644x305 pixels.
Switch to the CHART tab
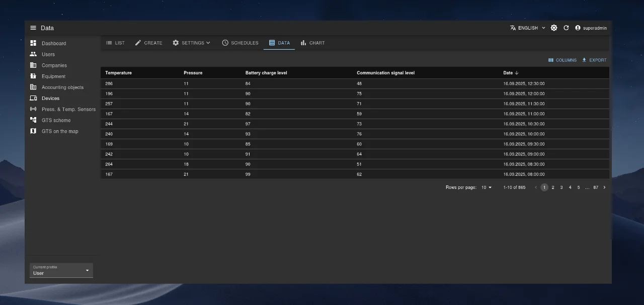(312, 43)
